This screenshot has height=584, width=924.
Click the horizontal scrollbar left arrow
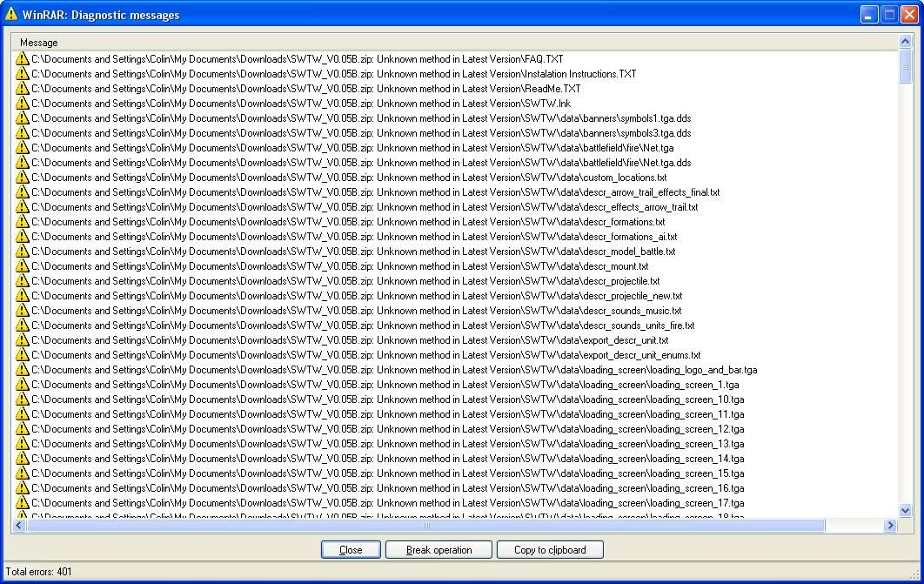coord(19,525)
